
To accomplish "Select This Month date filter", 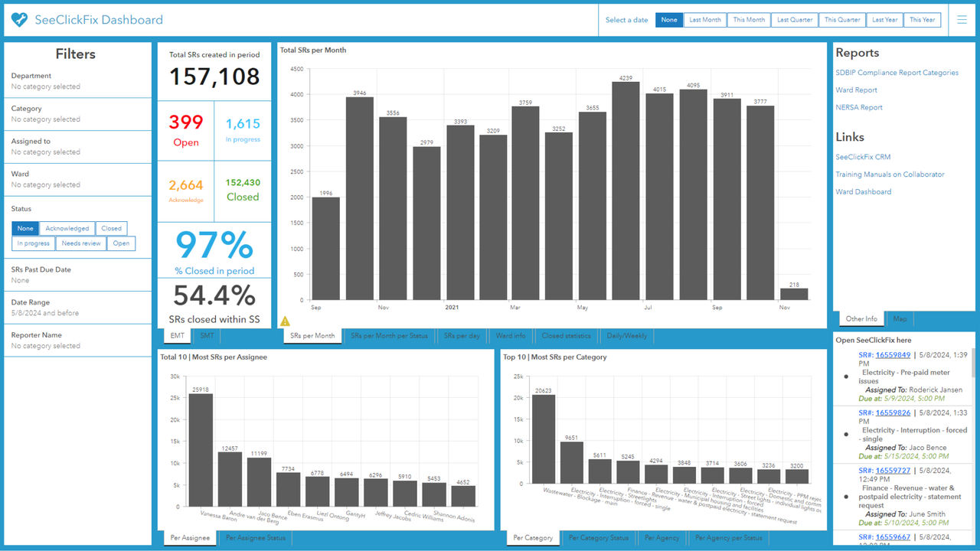I will pos(749,20).
